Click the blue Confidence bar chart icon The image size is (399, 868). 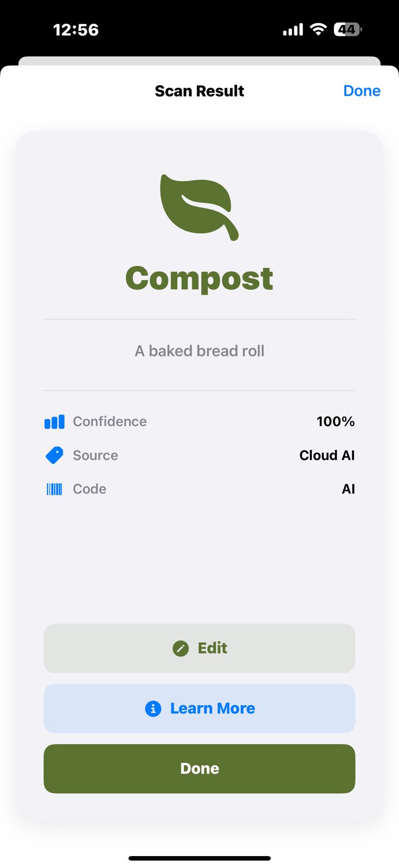[x=54, y=422]
